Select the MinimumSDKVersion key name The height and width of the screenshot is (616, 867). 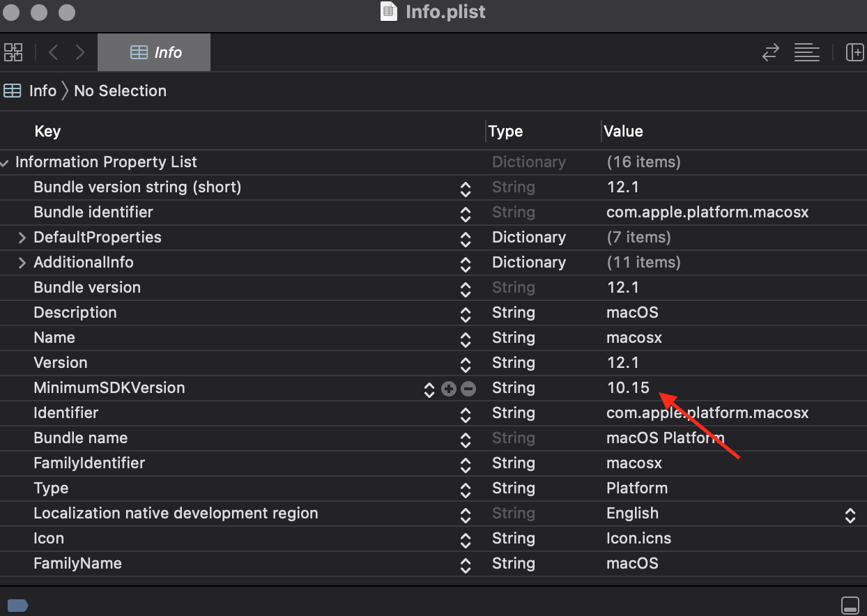109,388
